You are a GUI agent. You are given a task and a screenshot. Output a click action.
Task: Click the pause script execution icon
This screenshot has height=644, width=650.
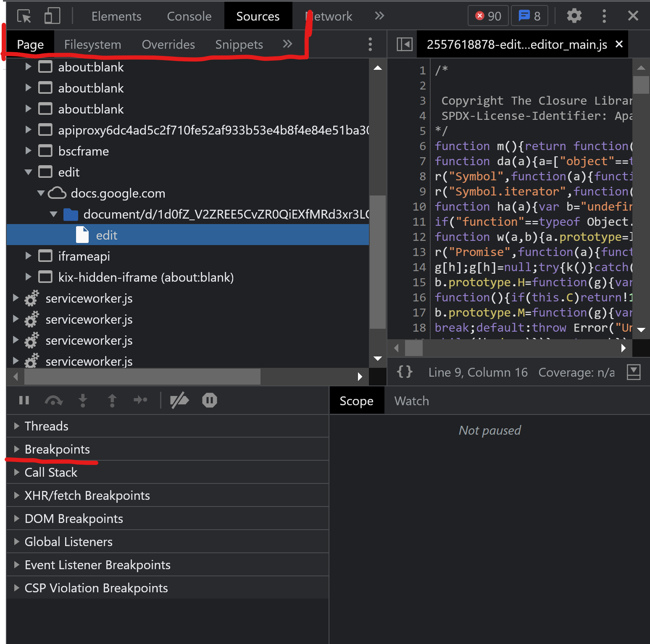(x=24, y=400)
